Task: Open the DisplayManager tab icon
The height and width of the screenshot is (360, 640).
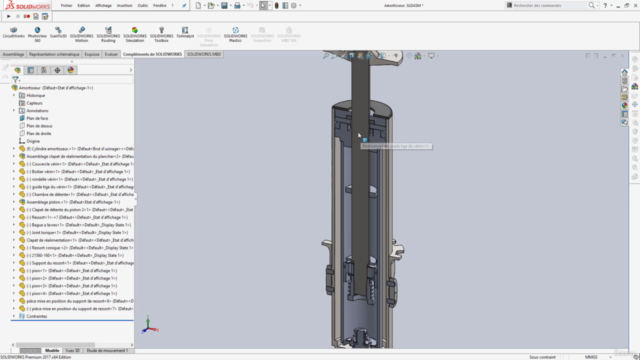Action: point(71,70)
